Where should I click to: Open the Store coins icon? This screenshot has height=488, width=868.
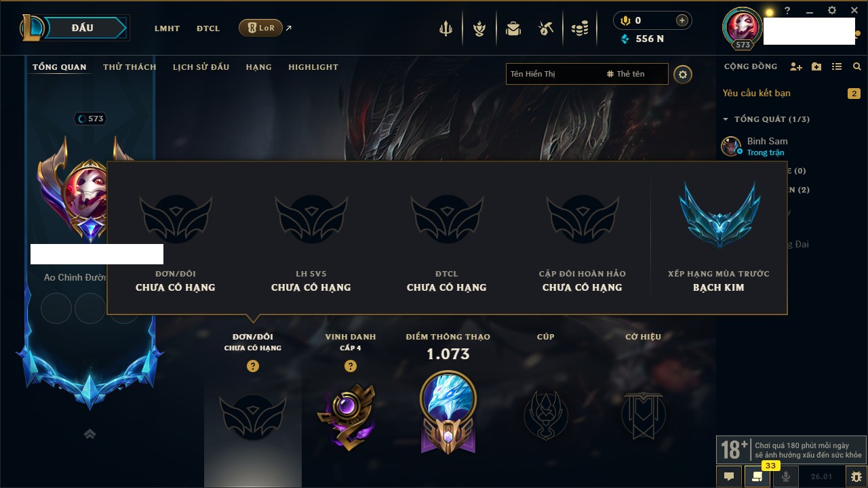pyautogui.click(x=579, y=28)
